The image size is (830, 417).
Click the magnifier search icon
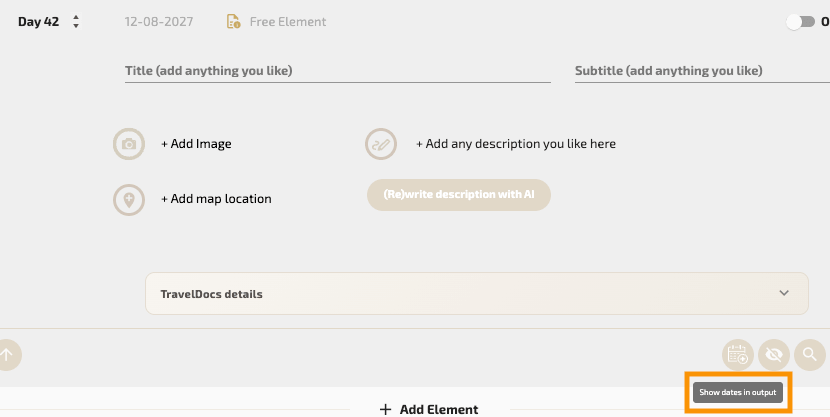(x=809, y=354)
